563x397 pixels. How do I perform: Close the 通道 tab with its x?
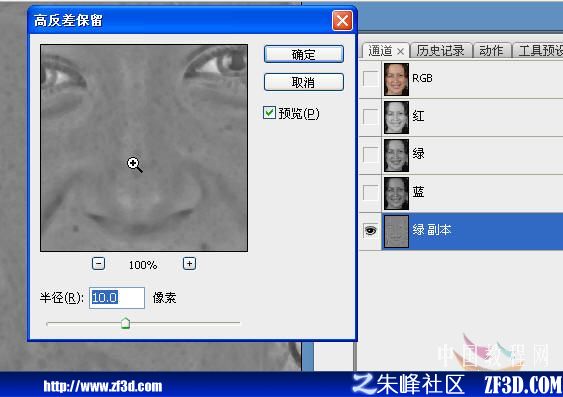400,52
